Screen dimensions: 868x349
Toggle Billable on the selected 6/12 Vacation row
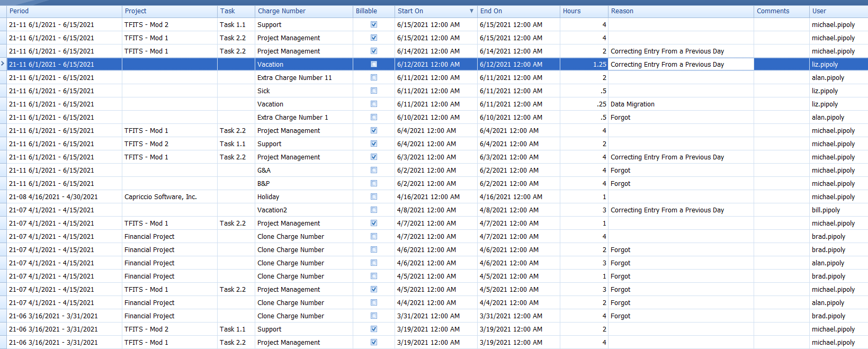click(374, 64)
